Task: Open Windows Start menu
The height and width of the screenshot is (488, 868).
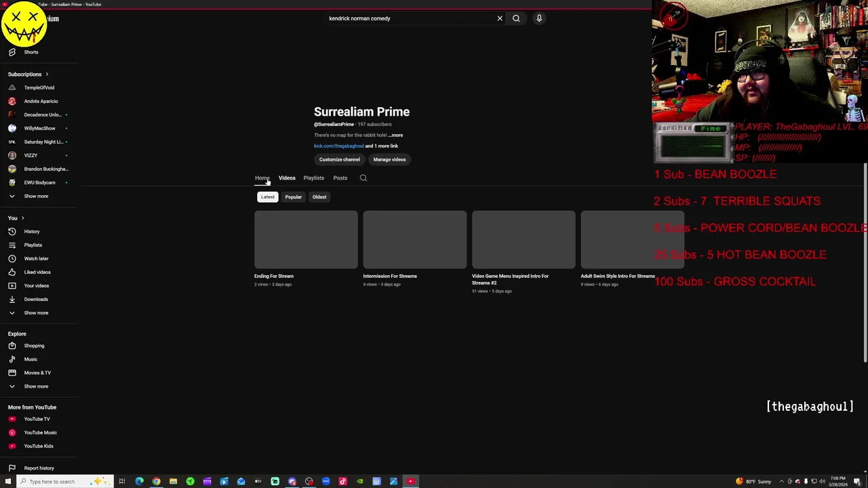Action: (x=8, y=481)
